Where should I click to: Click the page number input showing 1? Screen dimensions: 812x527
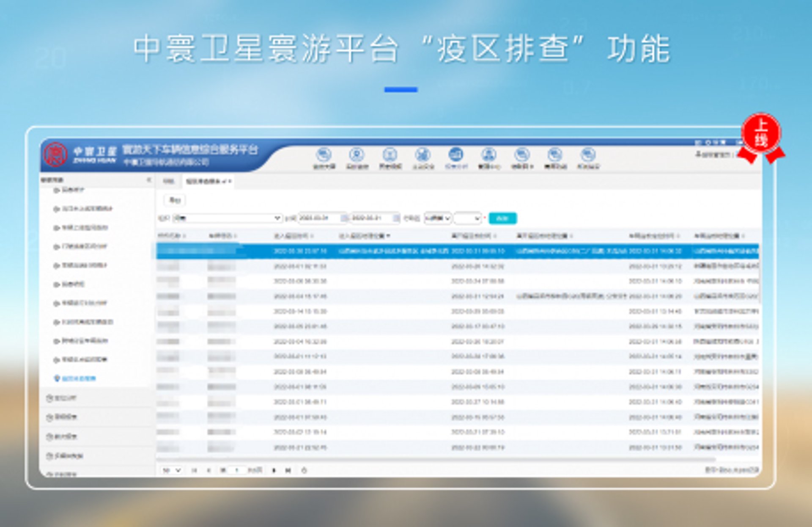(x=237, y=470)
